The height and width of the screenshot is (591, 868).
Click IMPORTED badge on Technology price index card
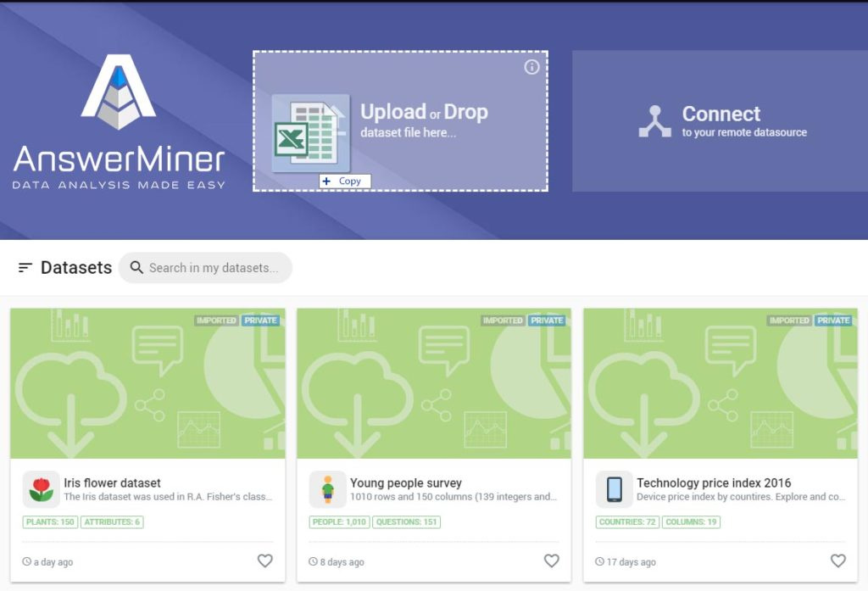pyautogui.click(x=789, y=321)
